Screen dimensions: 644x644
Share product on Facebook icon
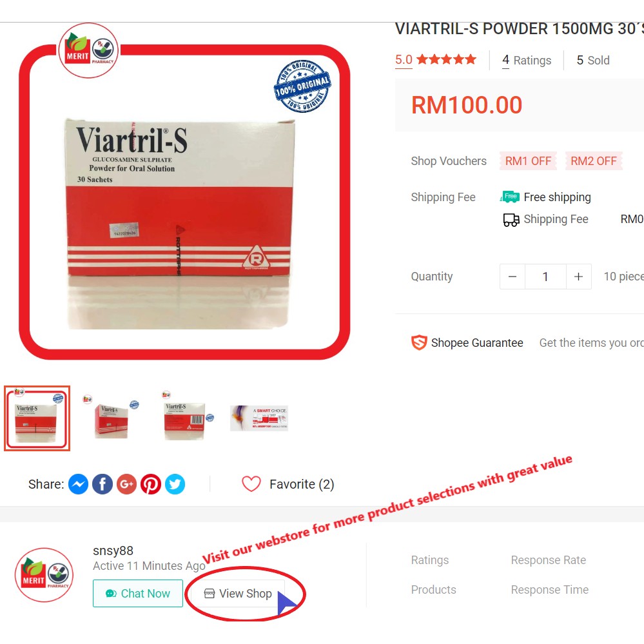[x=102, y=484]
